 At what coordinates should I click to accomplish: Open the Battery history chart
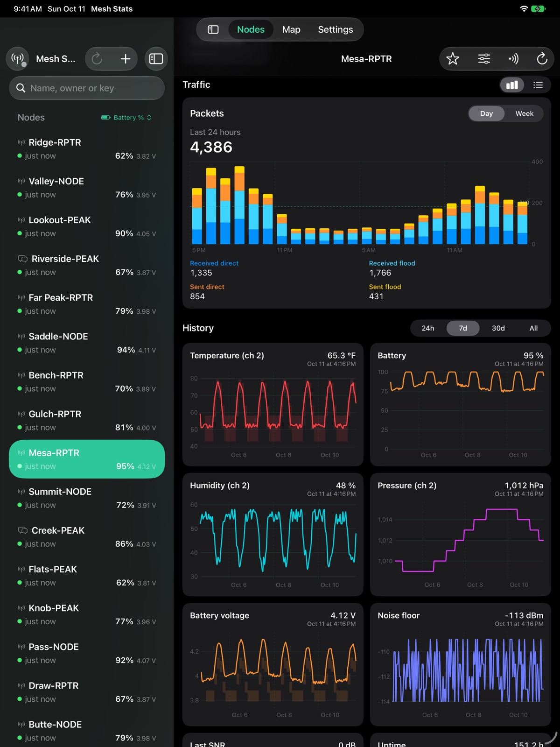[461, 404]
